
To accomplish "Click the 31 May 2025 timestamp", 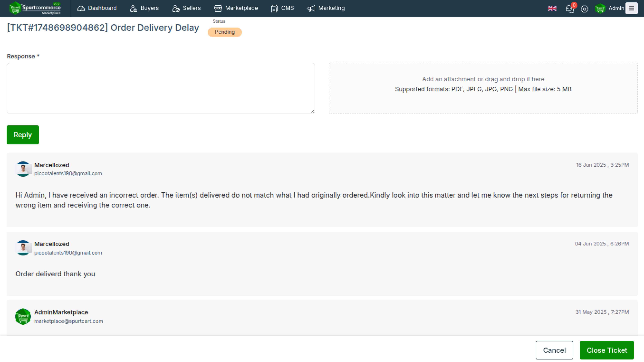I will click(602, 312).
